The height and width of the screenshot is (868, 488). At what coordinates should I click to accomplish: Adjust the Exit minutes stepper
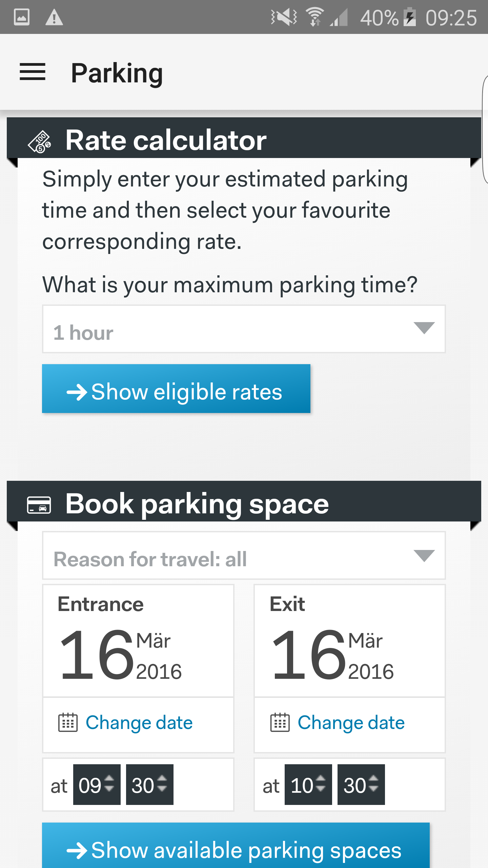pyautogui.click(x=361, y=785)
